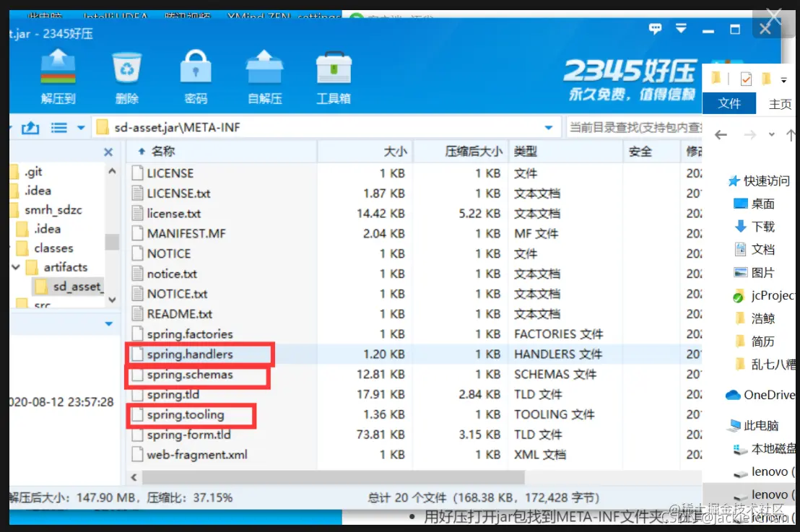800x532 pixels.
Task: Collapse the artifacts node in the folder tree
Action: [16, 267]
